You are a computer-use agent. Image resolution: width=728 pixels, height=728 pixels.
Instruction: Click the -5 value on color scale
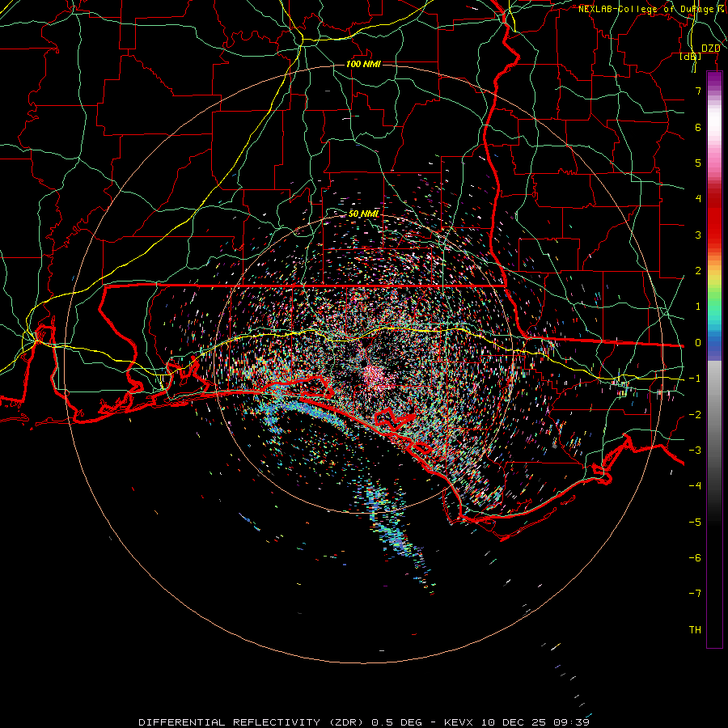click(695, 523)
